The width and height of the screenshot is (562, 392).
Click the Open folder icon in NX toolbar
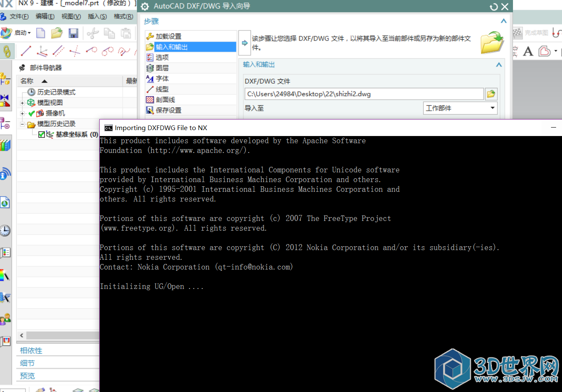(57, 33)
